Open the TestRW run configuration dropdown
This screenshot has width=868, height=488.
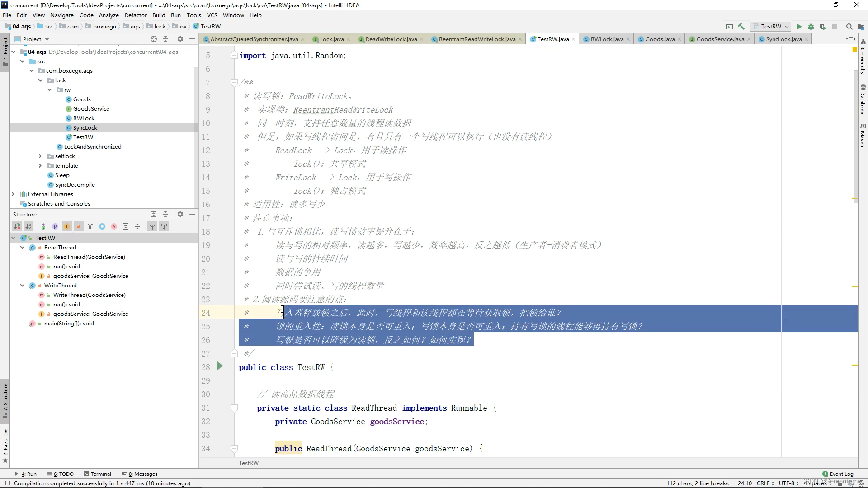tap(771, 27)
